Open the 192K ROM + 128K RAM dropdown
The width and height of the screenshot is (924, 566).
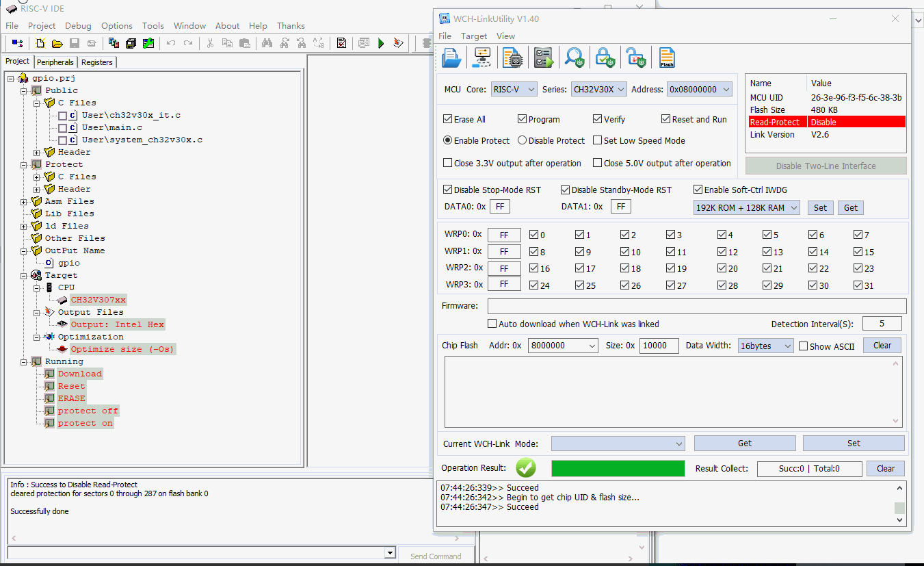pos(746,207)
